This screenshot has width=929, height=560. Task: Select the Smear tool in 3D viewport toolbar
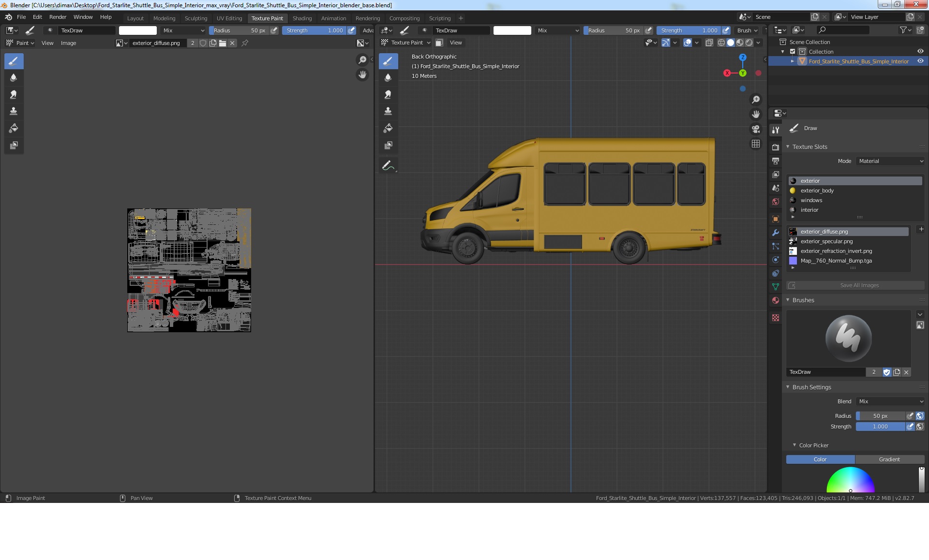coord(388,95)
